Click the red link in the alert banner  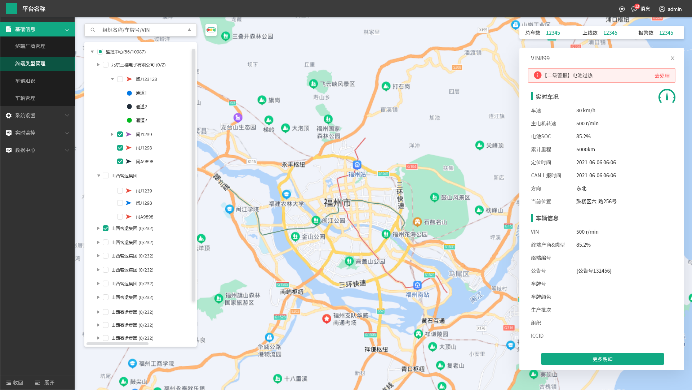(x=661, y=76)
